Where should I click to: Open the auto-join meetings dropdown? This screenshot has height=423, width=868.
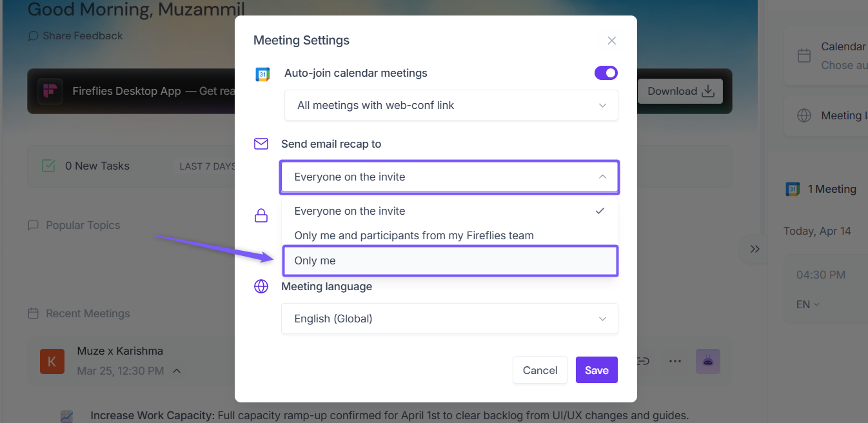(451, 105)
